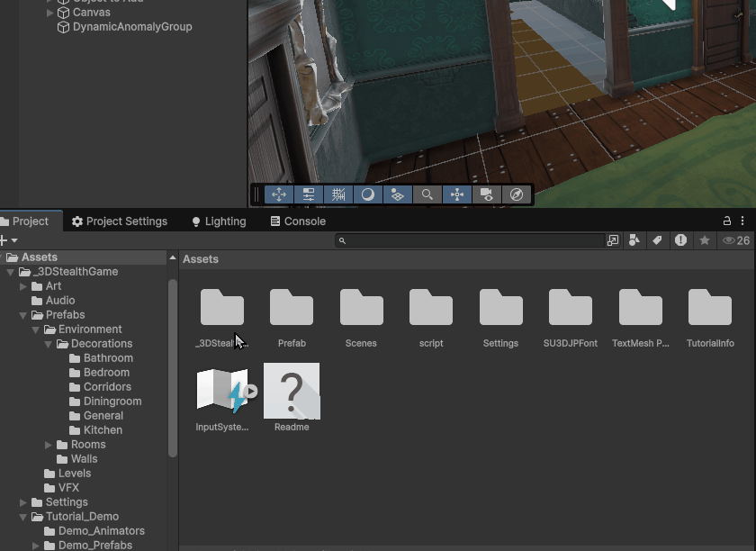Toggle the Cameras overlay icon
Image resolution: width=756 pixels, height=551 pixels.
click(486, 194)
